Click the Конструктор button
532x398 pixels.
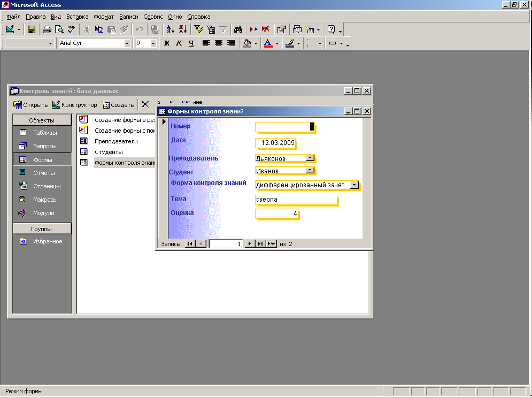[75, 105]
